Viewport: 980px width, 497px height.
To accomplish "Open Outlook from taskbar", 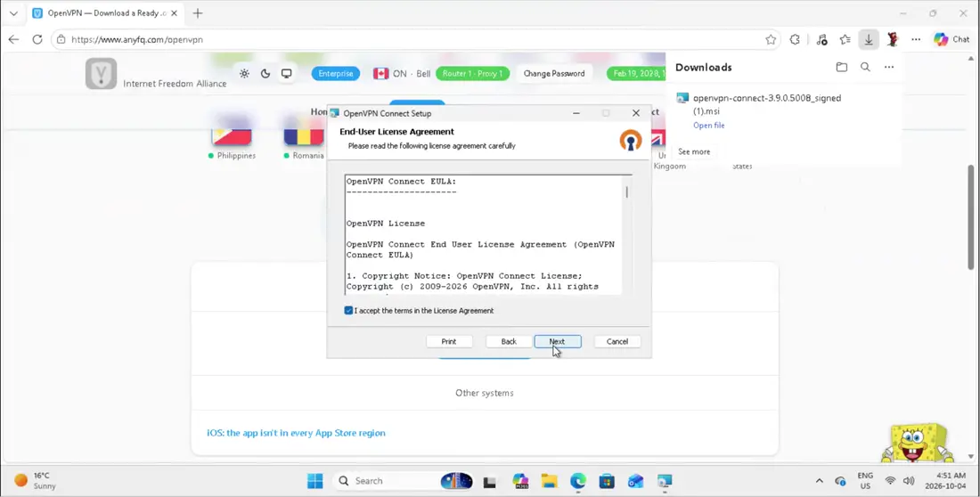I will point(635,481).
